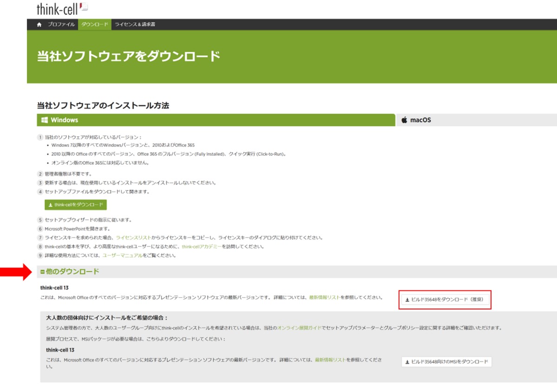Screen dimensions: 557x392
Task: Open 最新情報リスト link beside the MSI download button
Action: coord(330,360)
